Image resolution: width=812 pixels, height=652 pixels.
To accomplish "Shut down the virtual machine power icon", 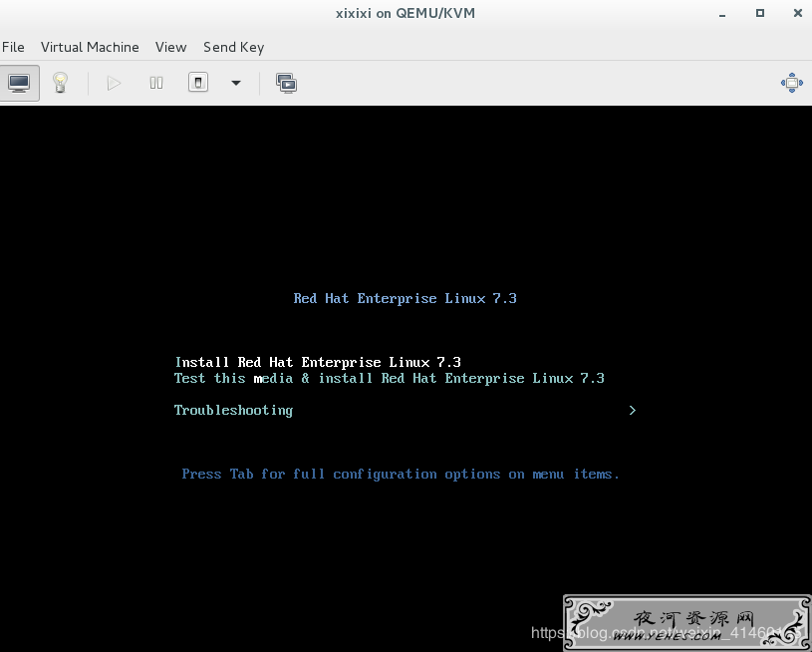I will (x=198, y=83).
